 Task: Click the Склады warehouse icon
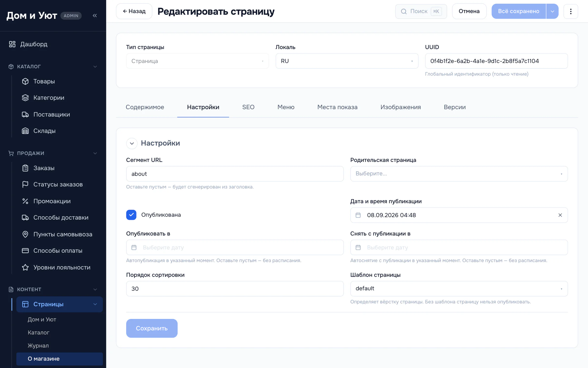[25, 131]
